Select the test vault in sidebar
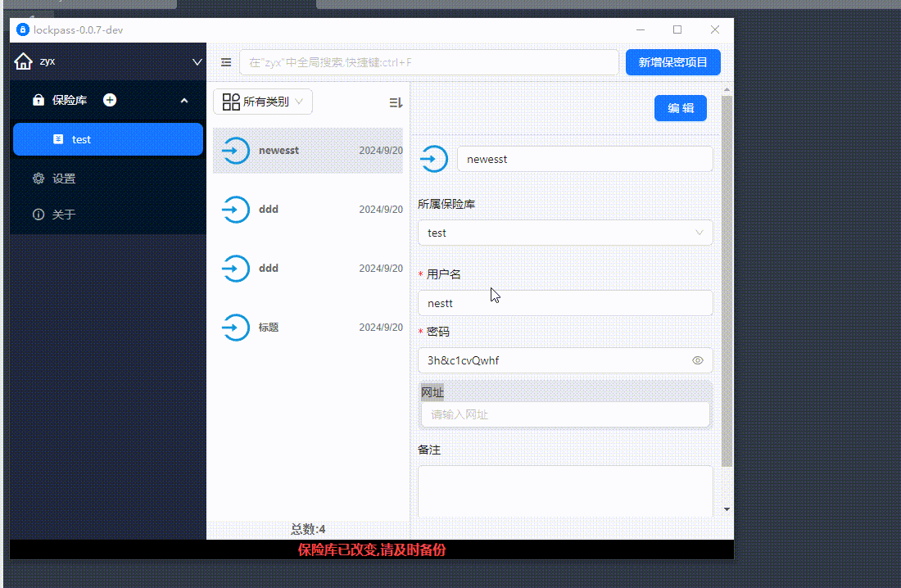The height and width of the screenshot is (588, 901). click(108, 139)
